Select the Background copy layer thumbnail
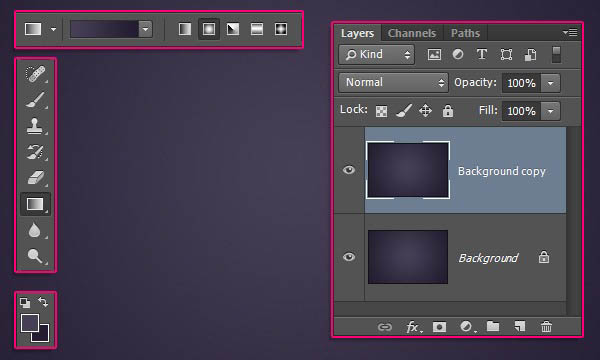The width and height of the screenshot is (600, 360). 408,170
